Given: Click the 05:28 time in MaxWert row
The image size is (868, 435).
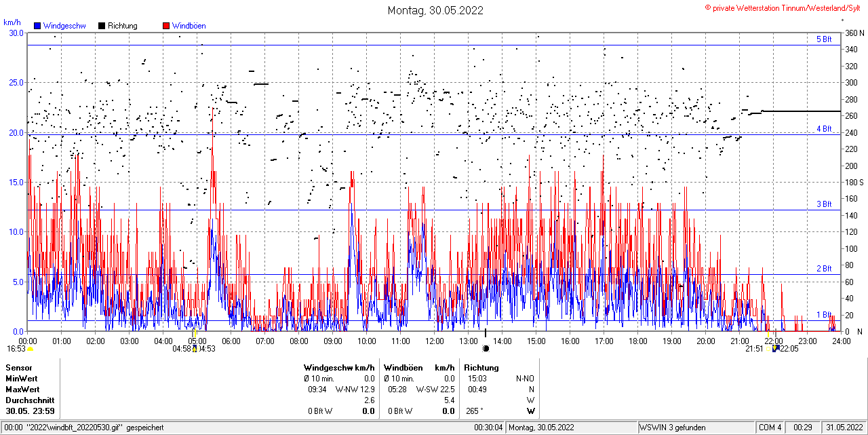Looking at the screenshot, I should (398, 390).
